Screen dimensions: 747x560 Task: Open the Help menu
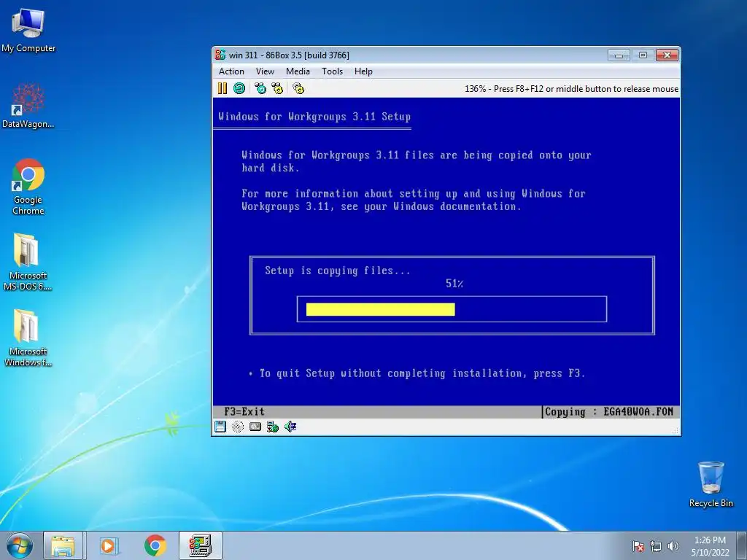click(363, 71)
